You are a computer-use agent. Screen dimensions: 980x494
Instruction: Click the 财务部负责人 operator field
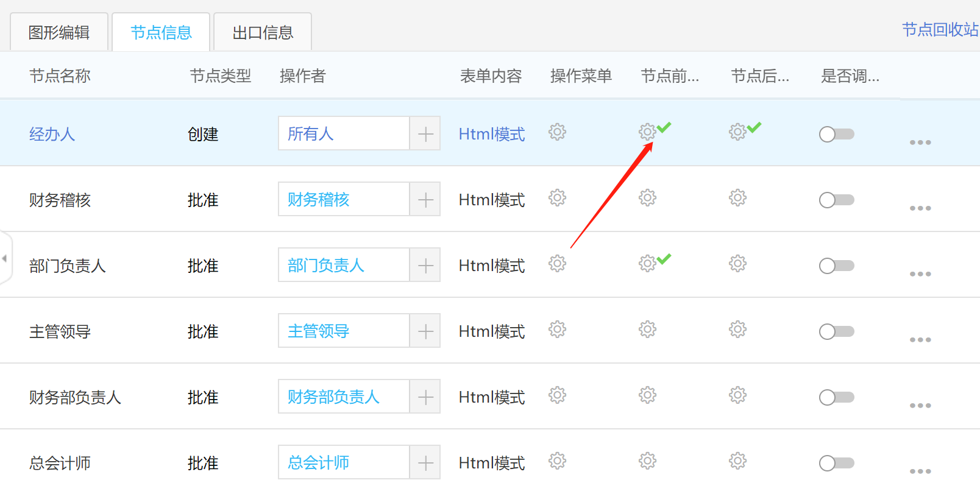pyautogui.click(x=343, y=397)
